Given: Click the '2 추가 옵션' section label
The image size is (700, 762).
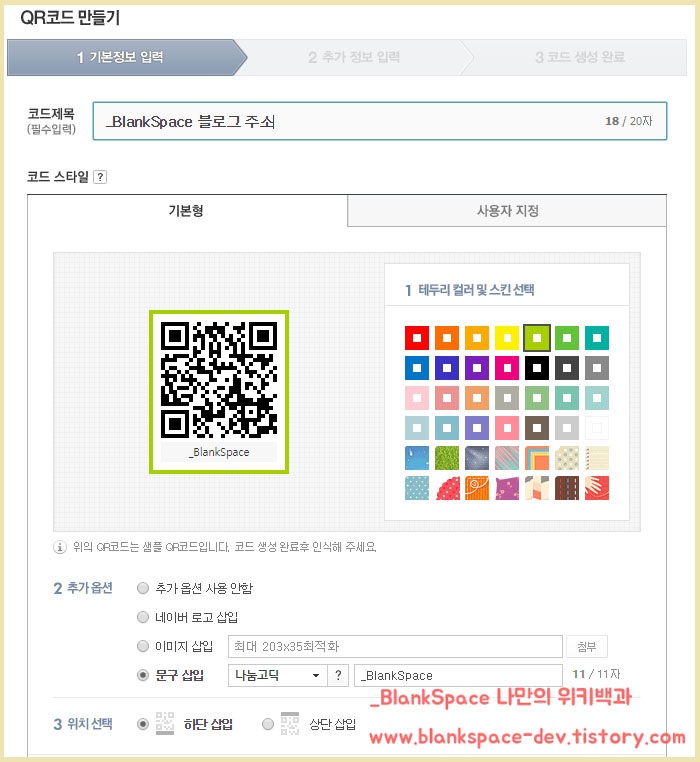Looking at the screenshot, I should [83, 588].
